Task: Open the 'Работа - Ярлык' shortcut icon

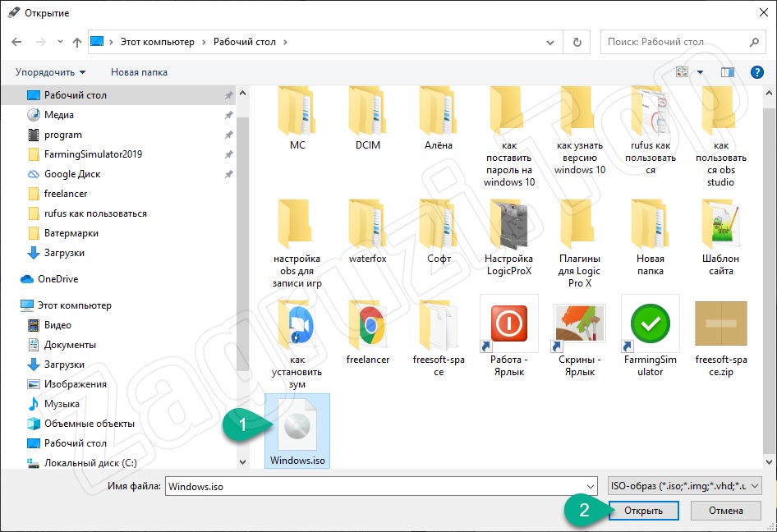Action: pyautogui.click(x=508, y=324)
